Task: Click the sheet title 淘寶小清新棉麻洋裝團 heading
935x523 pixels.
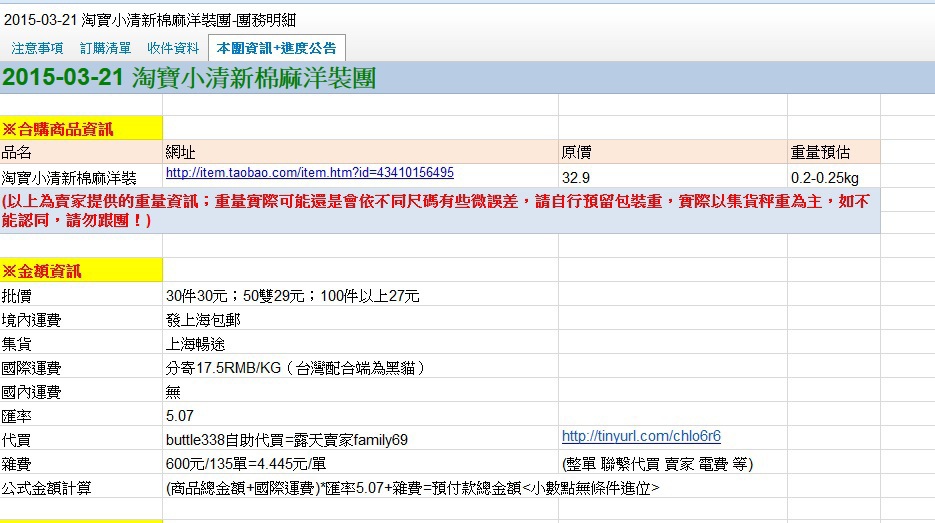Action: click(x=189, y=78)
